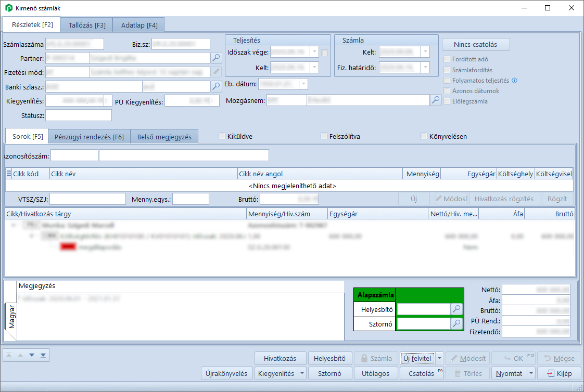
Task: Jump to last record navigation arrow
Action: pyautogui.click(x=44, y=355)
